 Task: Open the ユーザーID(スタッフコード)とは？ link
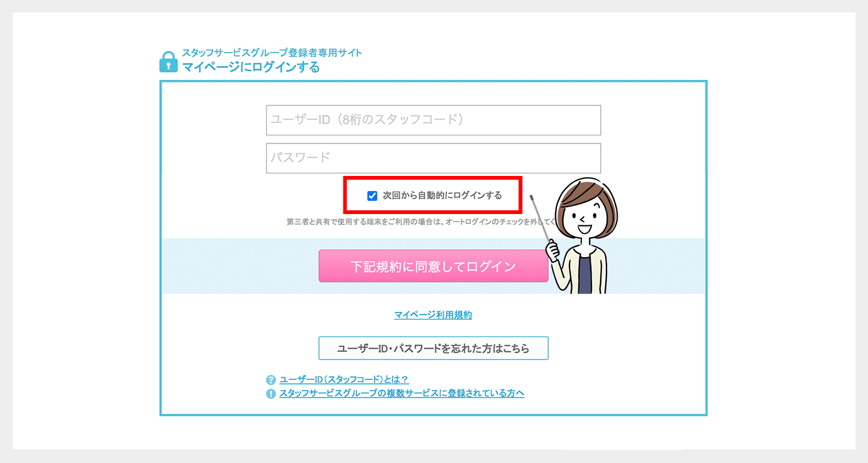(344, 379)
